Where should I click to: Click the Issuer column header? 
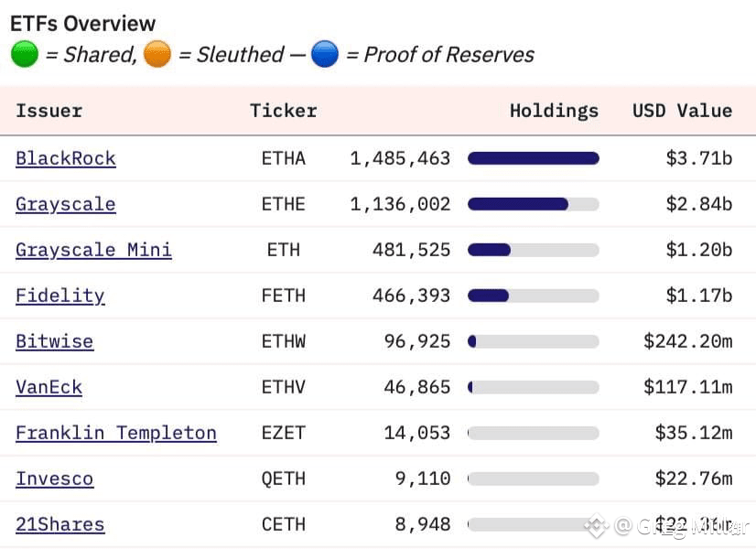[49, 111]
